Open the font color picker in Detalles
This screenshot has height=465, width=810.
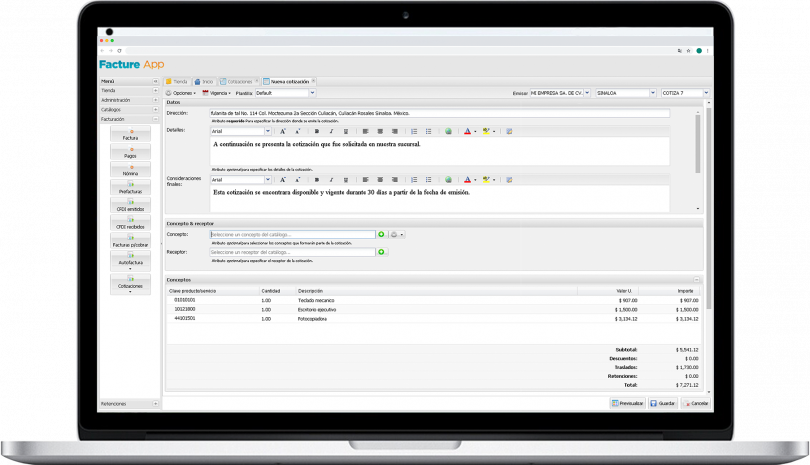point(469,131)
